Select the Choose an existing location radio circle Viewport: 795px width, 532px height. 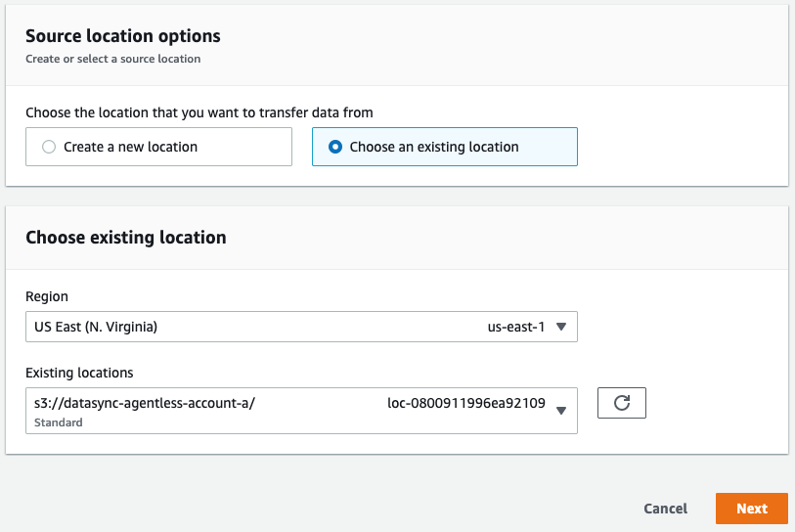(335, 147)
